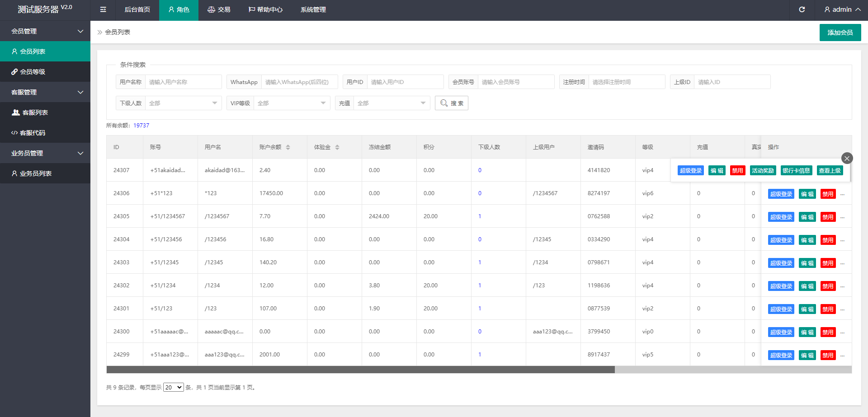
Task: Open more actions for row 24304
Action: (842, 240)
